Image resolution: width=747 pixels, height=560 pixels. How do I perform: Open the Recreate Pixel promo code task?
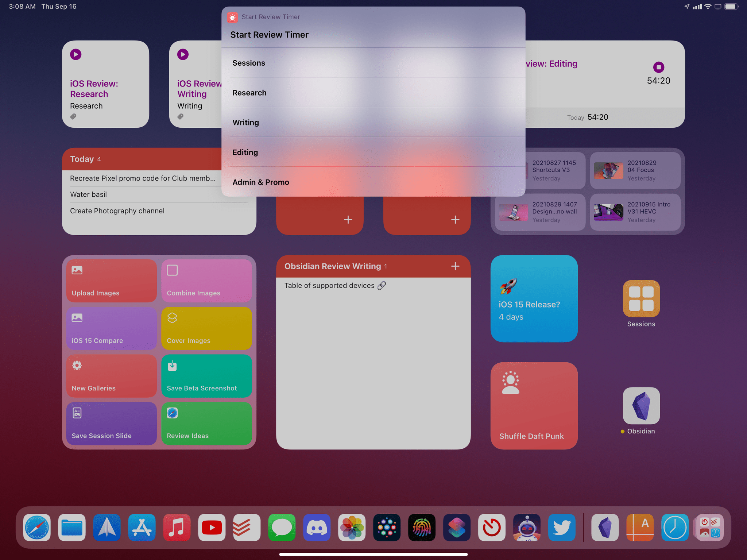click(143, 178)
